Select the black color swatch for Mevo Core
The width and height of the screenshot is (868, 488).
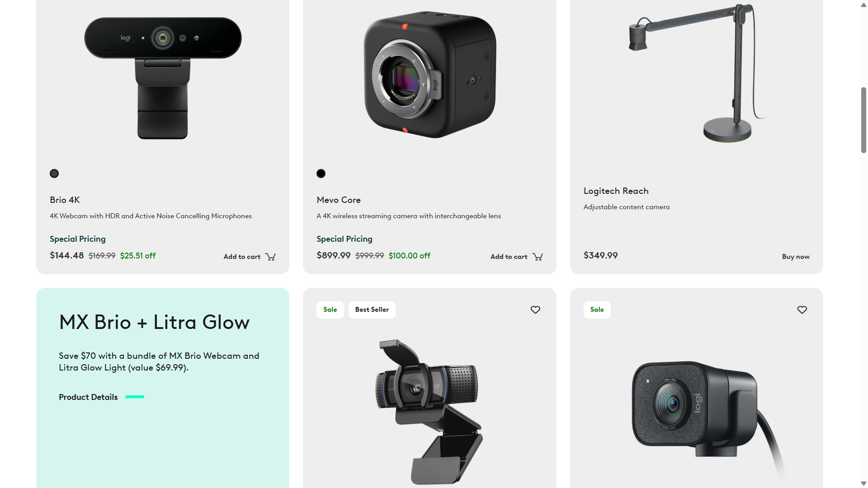click(x=321, y=174)
